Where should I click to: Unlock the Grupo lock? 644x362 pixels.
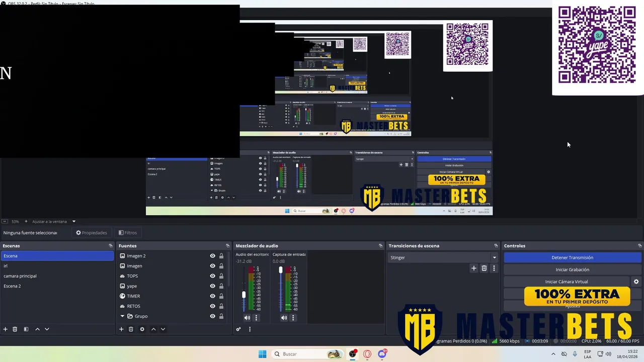pyautogui.click(x=221, y=316)
